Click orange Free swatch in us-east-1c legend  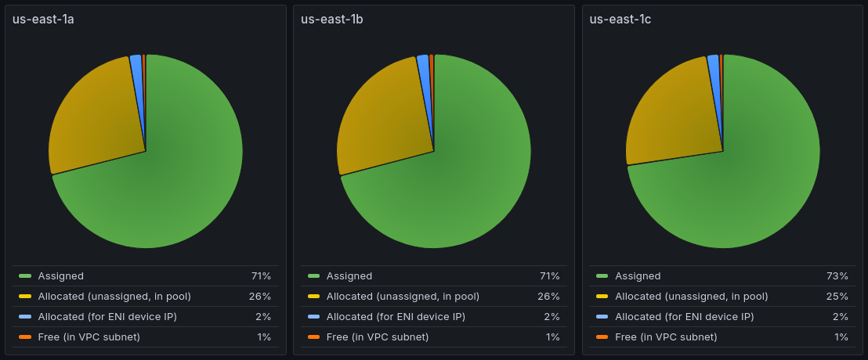click(602, 337)
